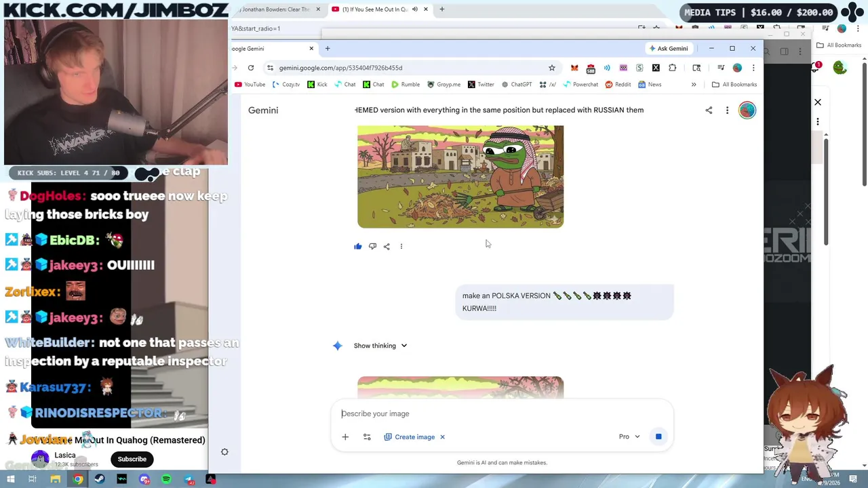The height and width of the screenshot is (488, 868).
Task: Select the Create image tool chip
Action: tap(410, 436)
